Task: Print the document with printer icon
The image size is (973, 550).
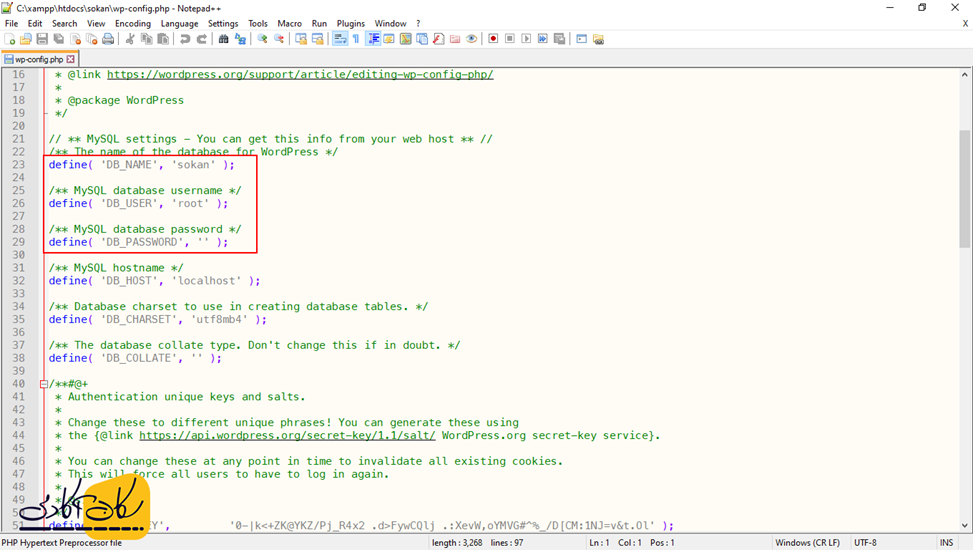Action: [108, 39]
